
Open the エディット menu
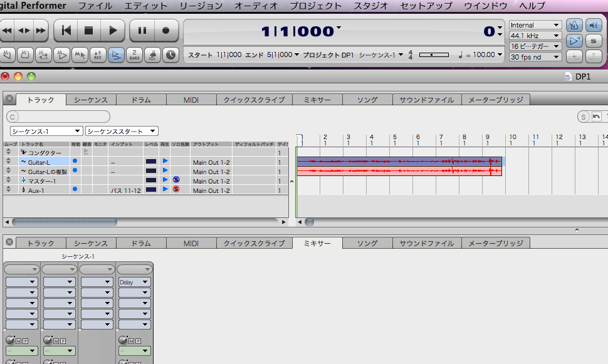(x=146, y=6)
